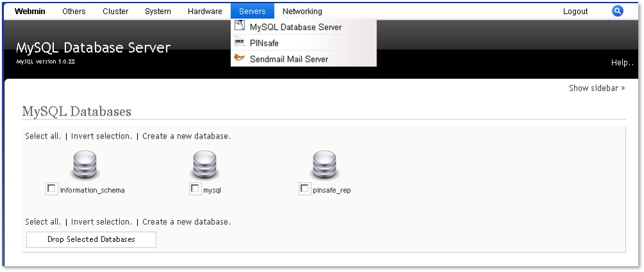The image size is (644, 272).
Task: Tick the mysql database checkbox
Action: click(195, 189)
